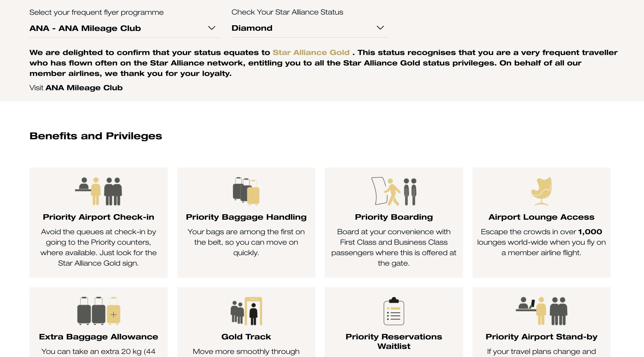Click the Priority Baggage Handling heading
Viewport: 644px width, 357px height.
click(246, 217)
